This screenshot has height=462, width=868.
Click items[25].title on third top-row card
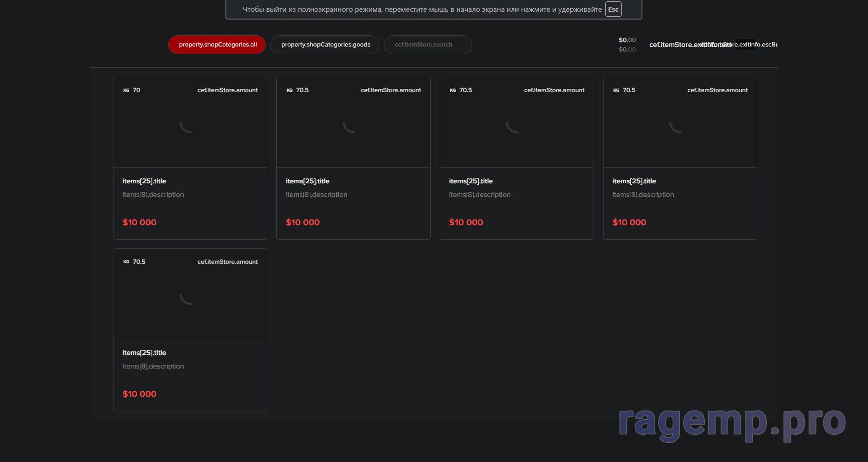pos(471,181)
